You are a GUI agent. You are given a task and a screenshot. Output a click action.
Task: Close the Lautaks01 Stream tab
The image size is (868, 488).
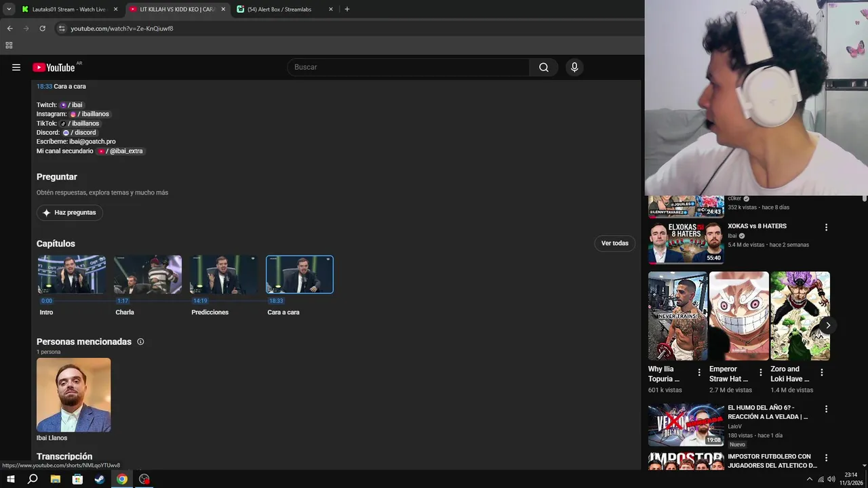point(115,9)
